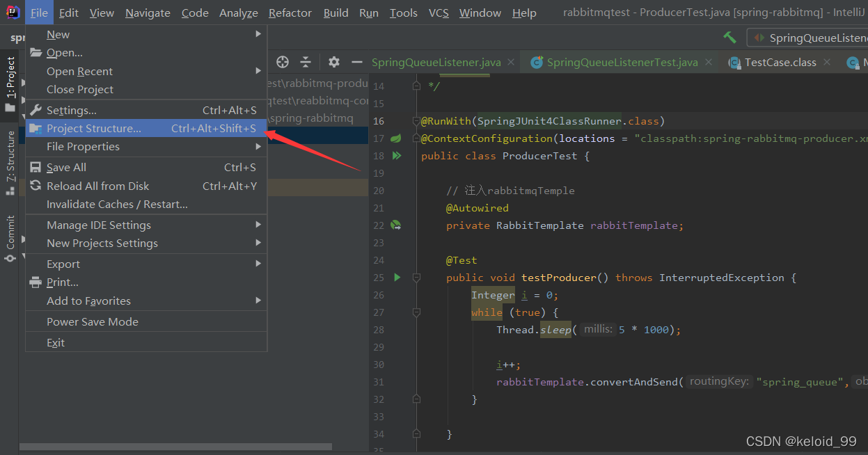
Task: Close the TestCase.class tab
Action: pyautogui.click(x=826, y=62)
